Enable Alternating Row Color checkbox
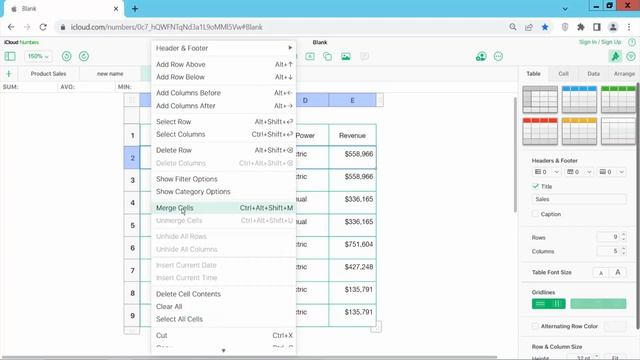Screen dimensions: 640x360 pyautogui.click(x=535, y=326)
